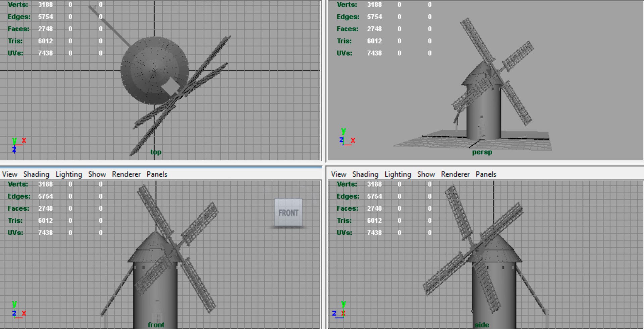Open Panels menu in side viewport
Screen dimensions: 644x329
click(486, 174)
